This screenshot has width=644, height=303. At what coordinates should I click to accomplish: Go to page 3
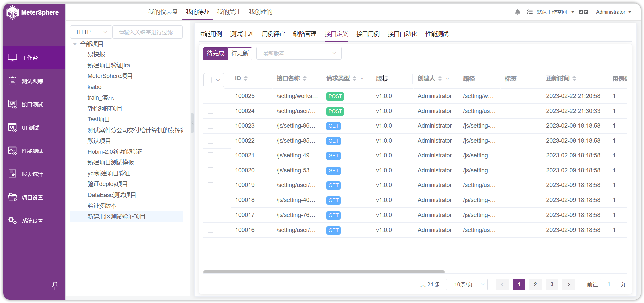552,284
